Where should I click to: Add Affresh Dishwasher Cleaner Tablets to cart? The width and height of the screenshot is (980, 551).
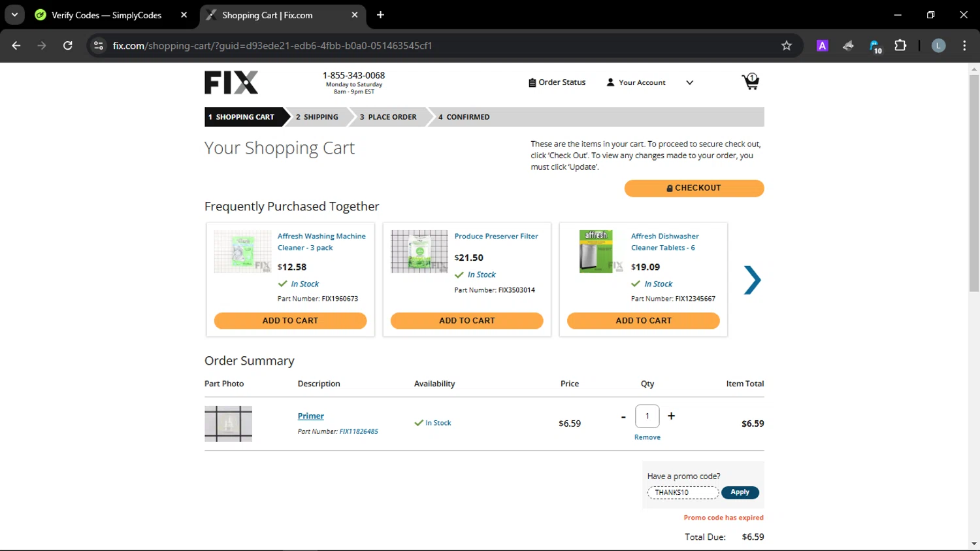point(644,321)
